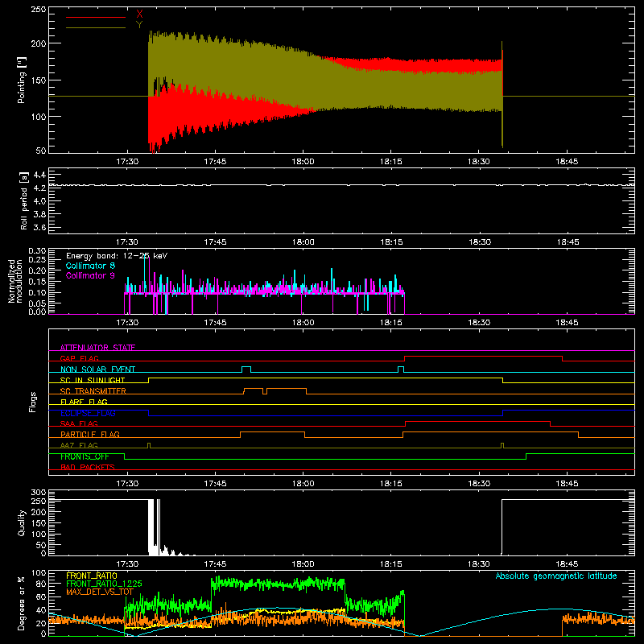Click the ATTENUATOR_STATE flag label

(x=97, y=348)
